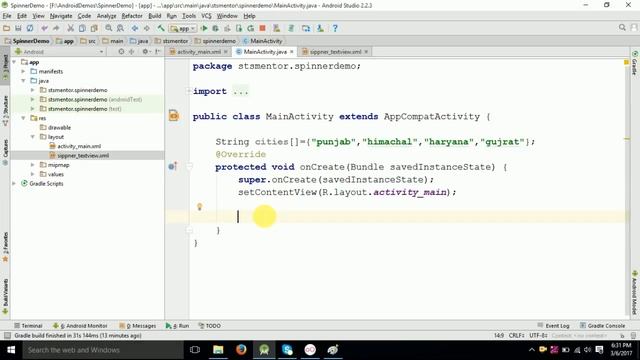Open the TODO tool window
Viewport: 640px width, 360px height.
(209, 326)
